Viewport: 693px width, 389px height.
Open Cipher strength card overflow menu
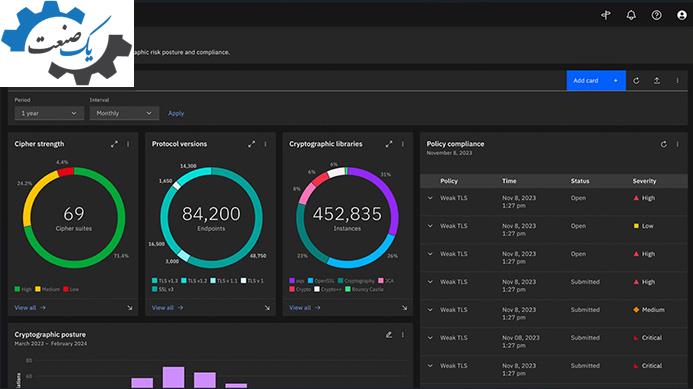[x=128, y=144]
